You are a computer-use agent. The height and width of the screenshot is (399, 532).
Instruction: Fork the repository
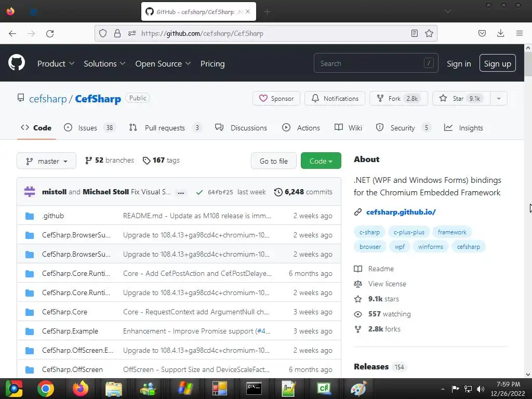pyautogui.click(x=398, y=98)
